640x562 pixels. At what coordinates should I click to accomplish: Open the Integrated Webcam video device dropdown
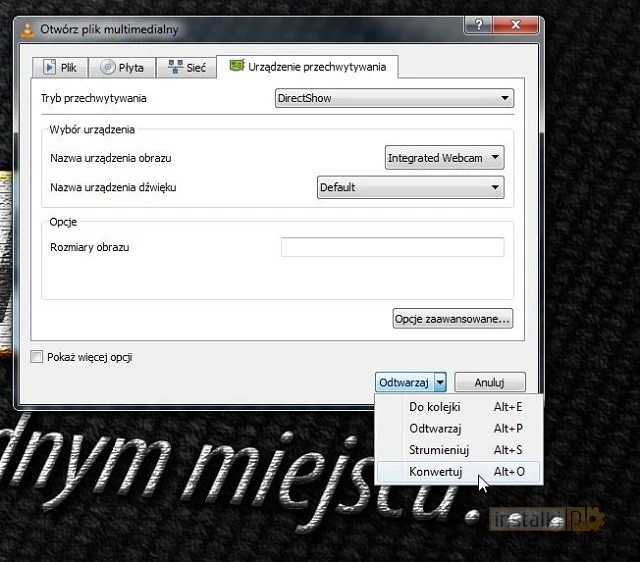444,158
